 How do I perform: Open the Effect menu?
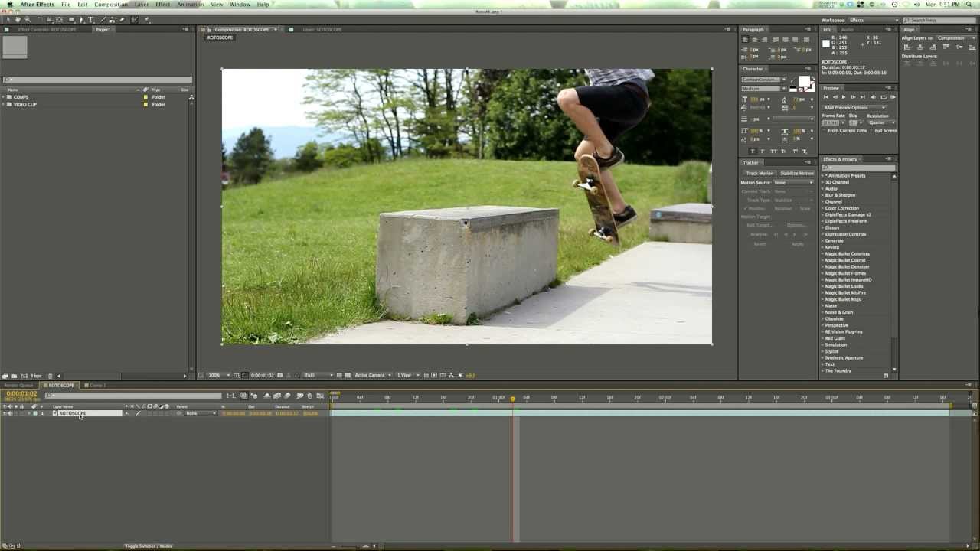pyautogui.click(x=163, y=5)
